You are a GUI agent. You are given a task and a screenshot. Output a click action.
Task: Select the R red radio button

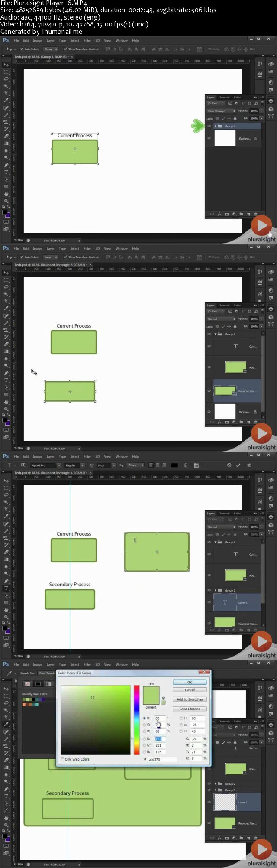145,738
